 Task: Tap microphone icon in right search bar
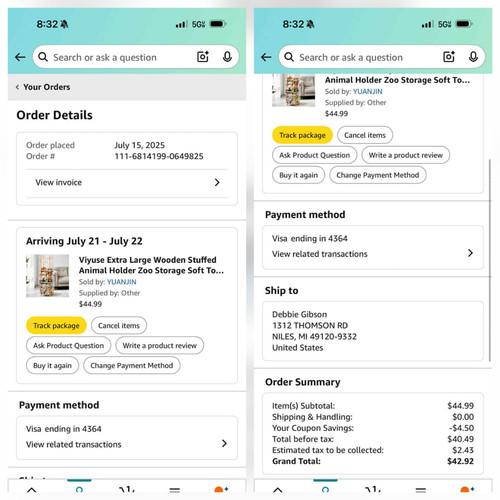click(x=473, y=57)
